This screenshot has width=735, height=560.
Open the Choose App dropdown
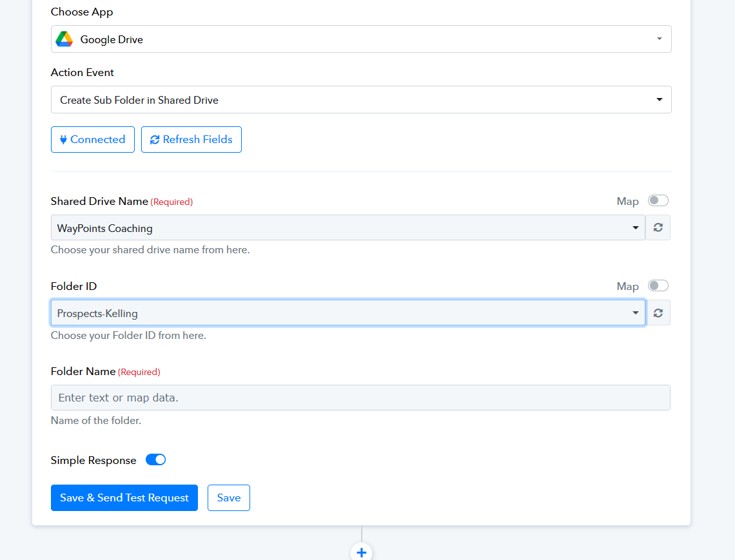click(x=361, y=39)
